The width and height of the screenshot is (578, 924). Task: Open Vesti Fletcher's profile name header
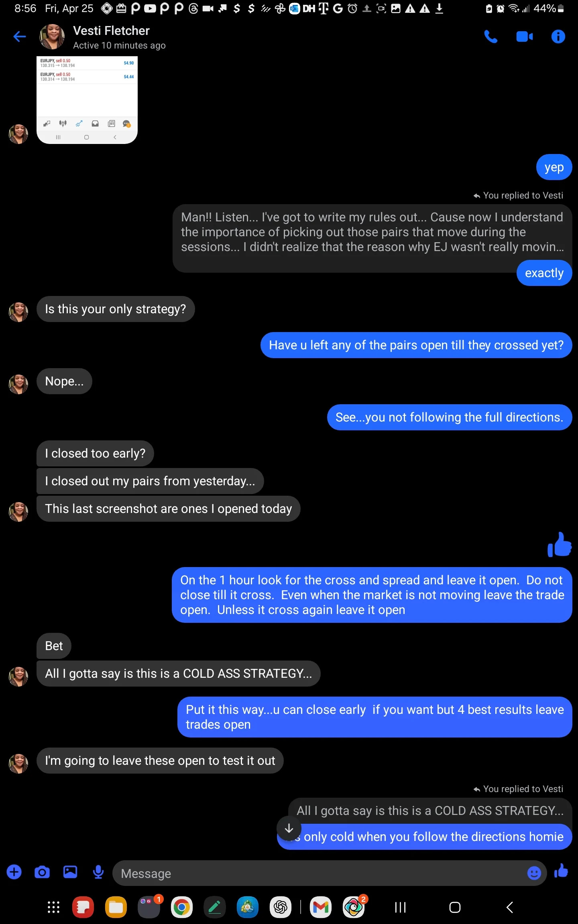point(111,31)
